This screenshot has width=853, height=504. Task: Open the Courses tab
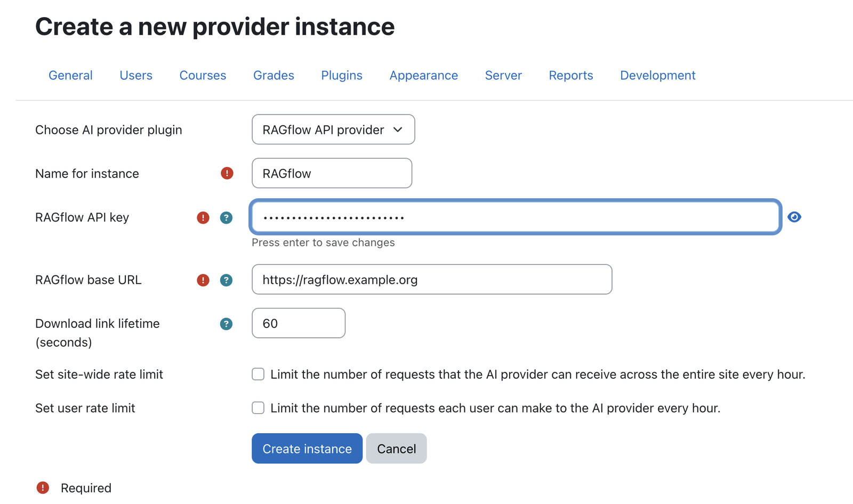coord(203,75)
